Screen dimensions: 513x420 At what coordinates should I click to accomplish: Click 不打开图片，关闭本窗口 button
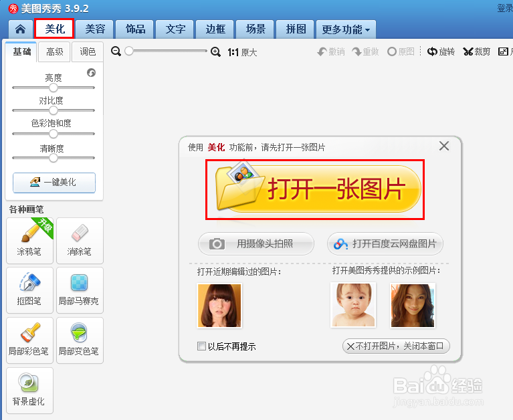click(396, 346)
